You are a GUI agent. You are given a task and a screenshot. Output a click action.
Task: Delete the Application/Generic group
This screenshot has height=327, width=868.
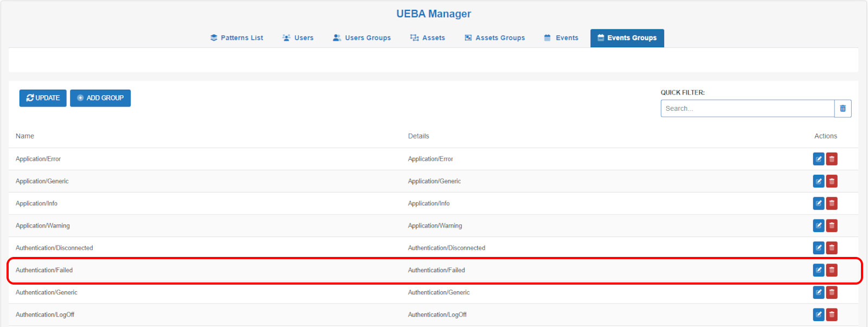pyautogui.click(x=832, y=181)
